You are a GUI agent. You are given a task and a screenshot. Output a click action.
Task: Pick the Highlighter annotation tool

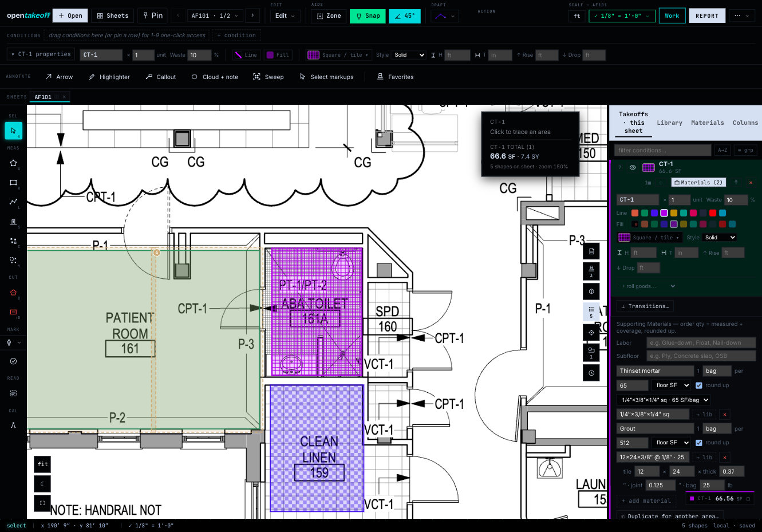(109, 77)
